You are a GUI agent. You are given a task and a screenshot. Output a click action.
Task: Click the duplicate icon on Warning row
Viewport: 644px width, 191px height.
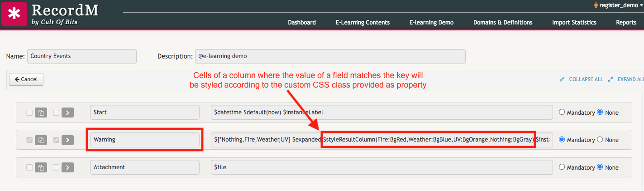(x=41, y=140)
